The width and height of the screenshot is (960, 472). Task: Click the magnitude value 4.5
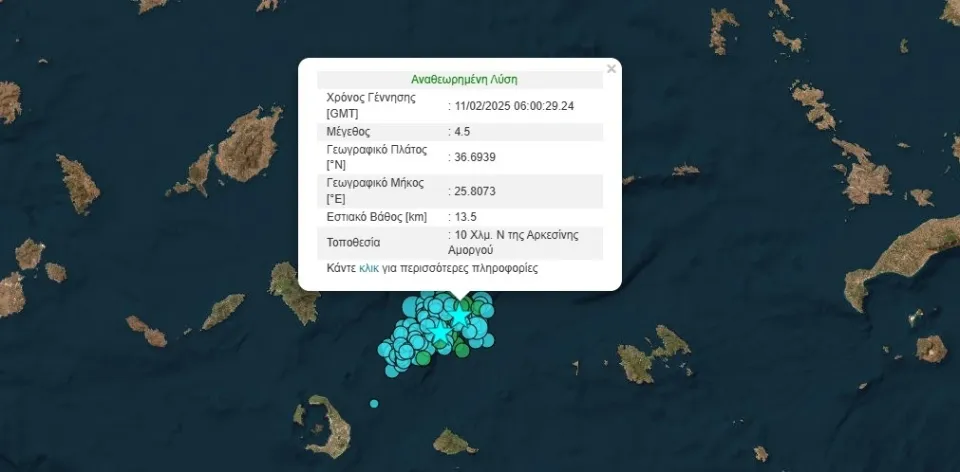(461, 131)
